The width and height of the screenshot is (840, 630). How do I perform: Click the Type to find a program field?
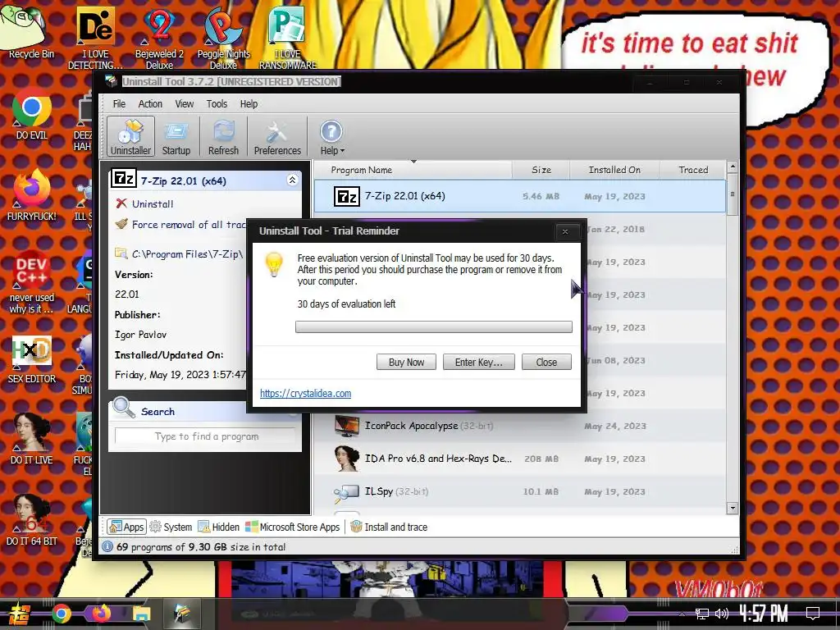pos(206,436)
